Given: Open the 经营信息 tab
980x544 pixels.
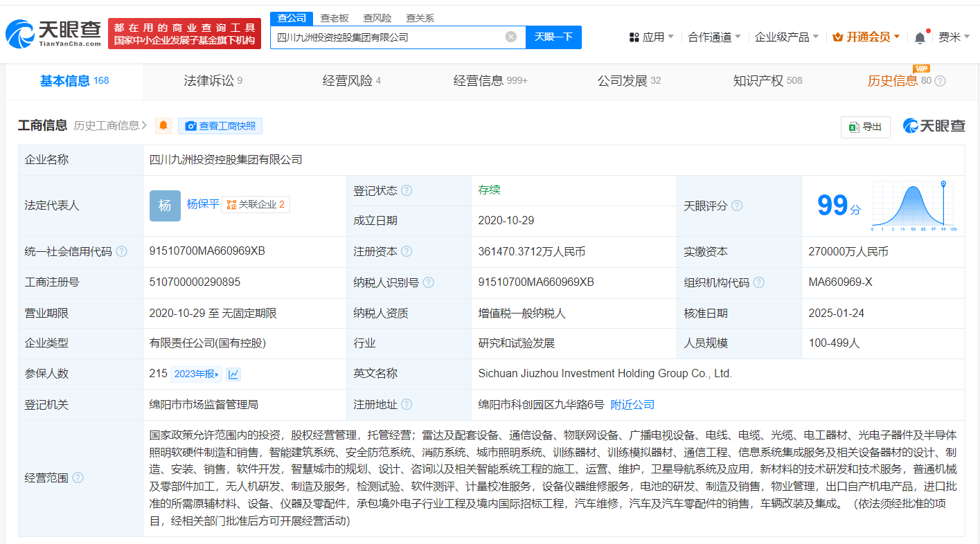Looking at the screenshot, I should tap(490, 81).
